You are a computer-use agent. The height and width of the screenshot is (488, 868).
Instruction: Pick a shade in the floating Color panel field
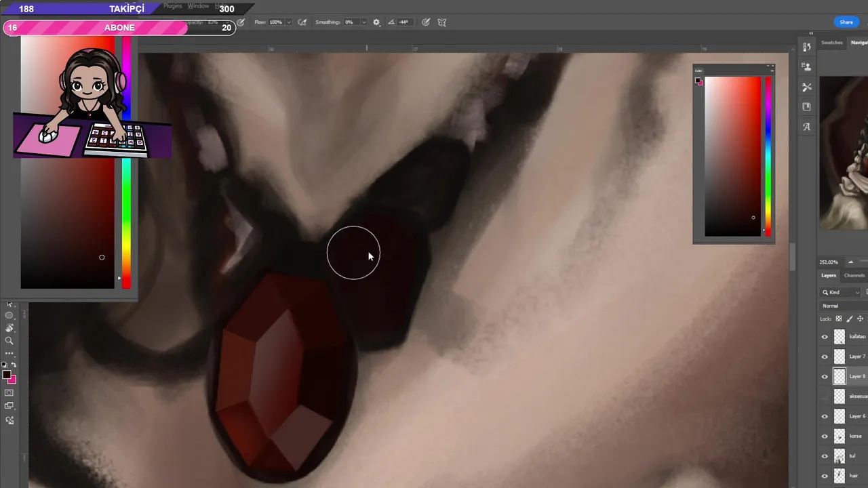tap(732, 157)
